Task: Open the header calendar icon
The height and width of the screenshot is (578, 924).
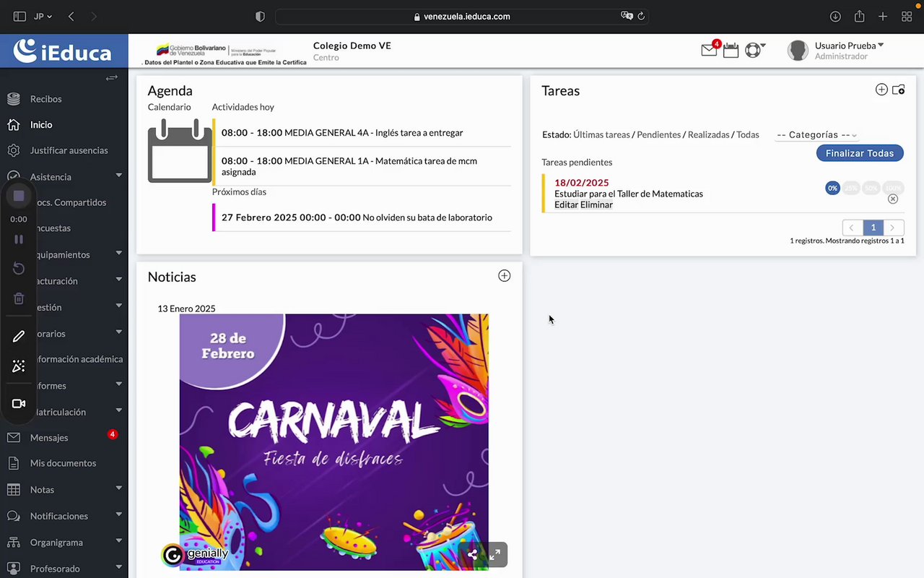Action: tap(731, 50)
